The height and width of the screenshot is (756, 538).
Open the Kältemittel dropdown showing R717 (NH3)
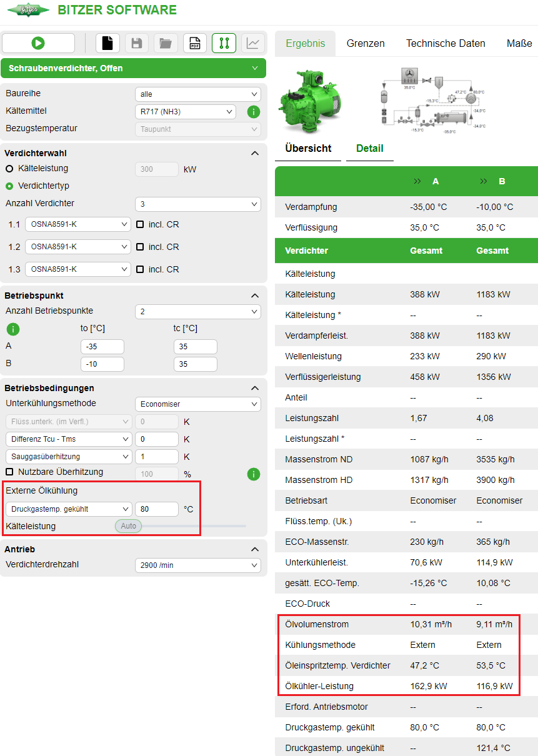click(x=186, y=111)
